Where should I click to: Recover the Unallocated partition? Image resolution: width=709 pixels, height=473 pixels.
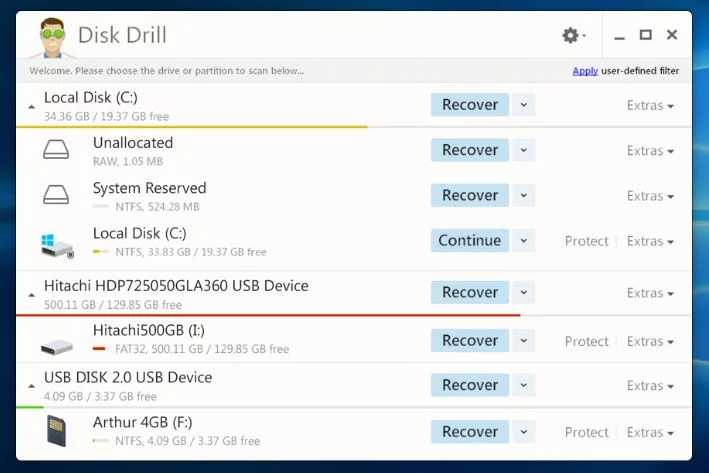(470, 150)
